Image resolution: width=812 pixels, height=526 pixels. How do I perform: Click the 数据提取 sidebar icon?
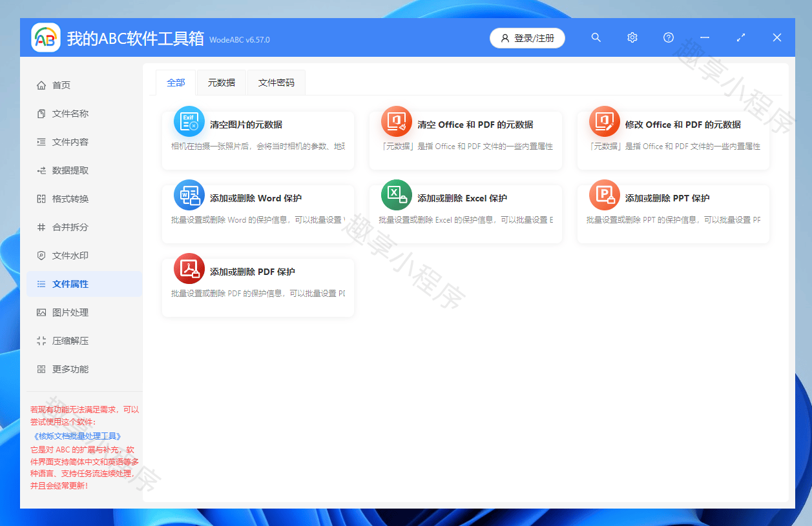41,170
